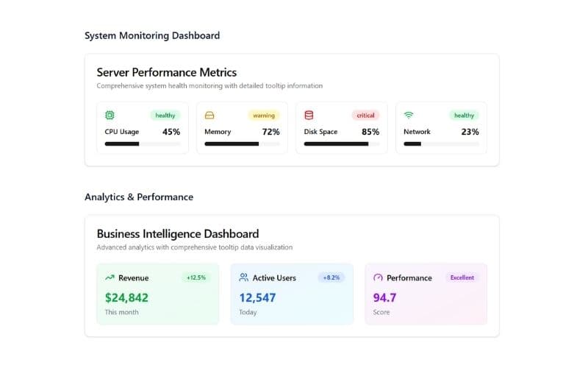
Task: Click the Memory usage progress bar
Action: pos(242,144)
